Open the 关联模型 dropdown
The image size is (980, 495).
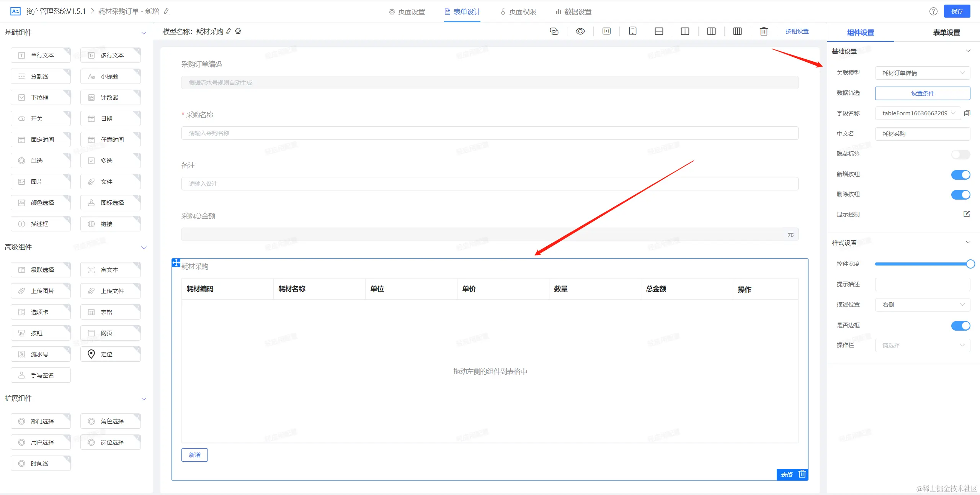tap(922, 73)
